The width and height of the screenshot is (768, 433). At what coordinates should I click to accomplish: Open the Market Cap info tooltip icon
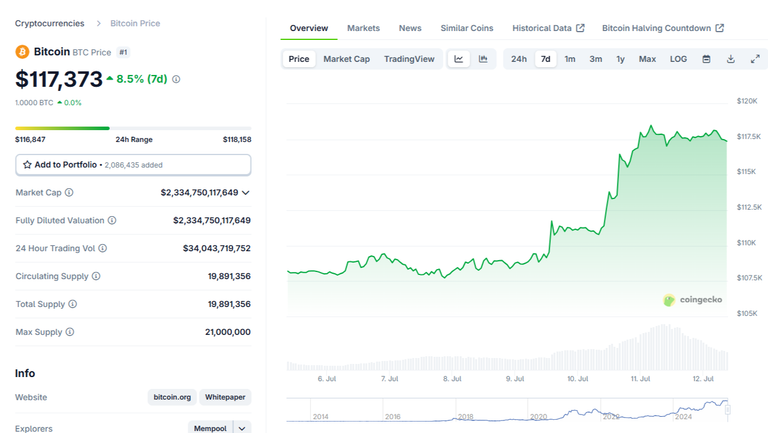[x=69, y=192]
